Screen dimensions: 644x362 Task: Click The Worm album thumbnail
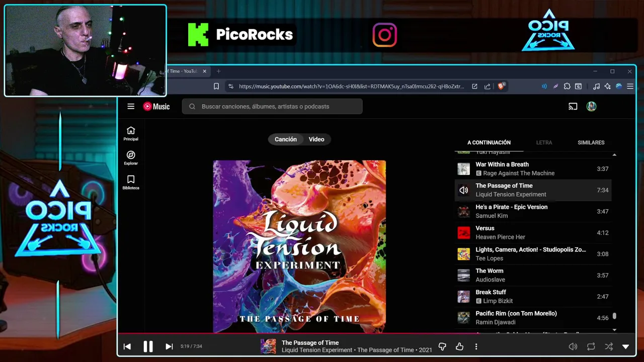(x=463, y=275)
